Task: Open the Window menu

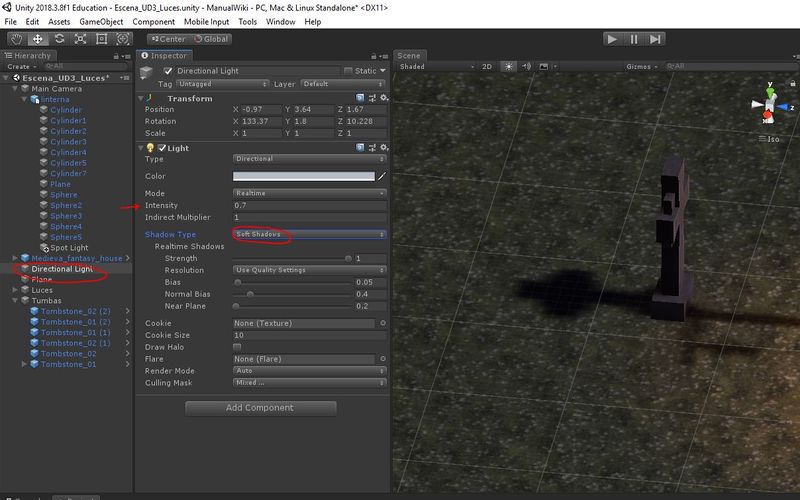Action: point(281,21)
